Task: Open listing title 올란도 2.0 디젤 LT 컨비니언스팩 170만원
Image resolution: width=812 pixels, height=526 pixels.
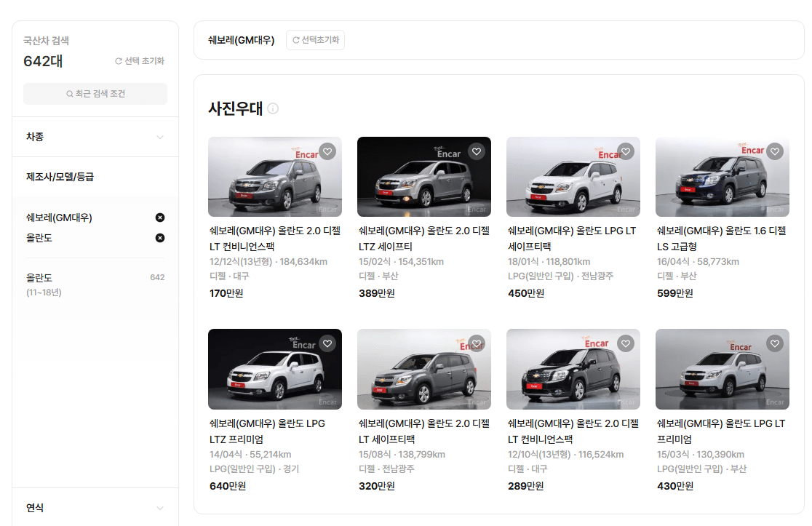Action: pyautogui.click(x=275, y=239)
